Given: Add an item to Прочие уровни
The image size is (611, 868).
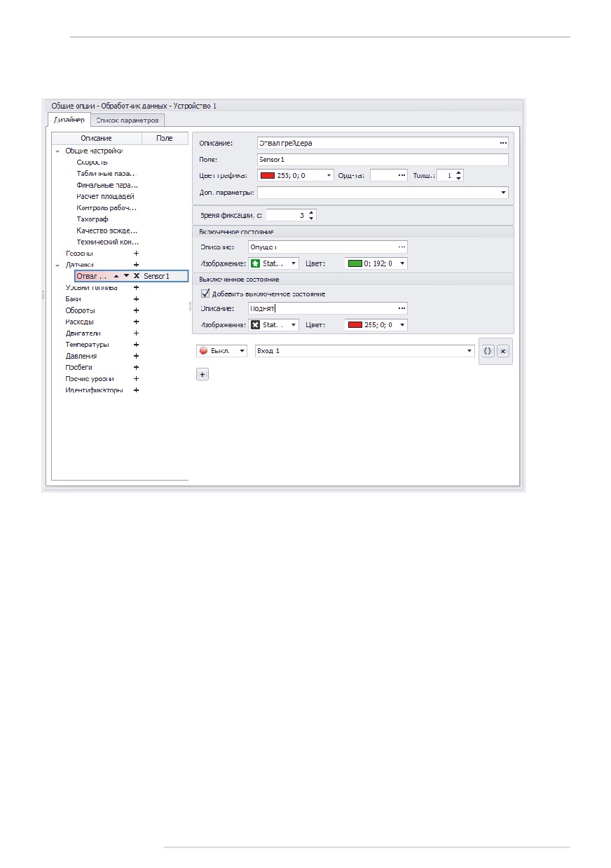Looking at the screenshot, I should (136, 378).
